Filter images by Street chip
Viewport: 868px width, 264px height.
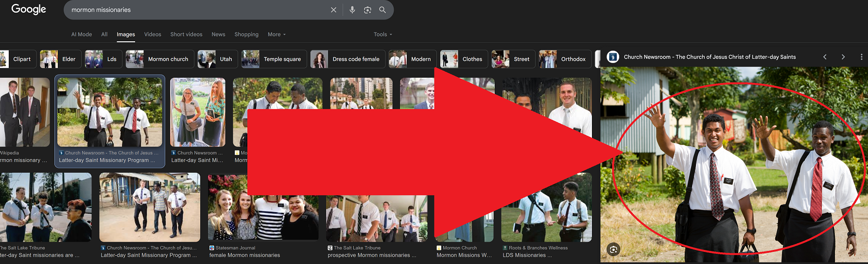pos(513,59)
